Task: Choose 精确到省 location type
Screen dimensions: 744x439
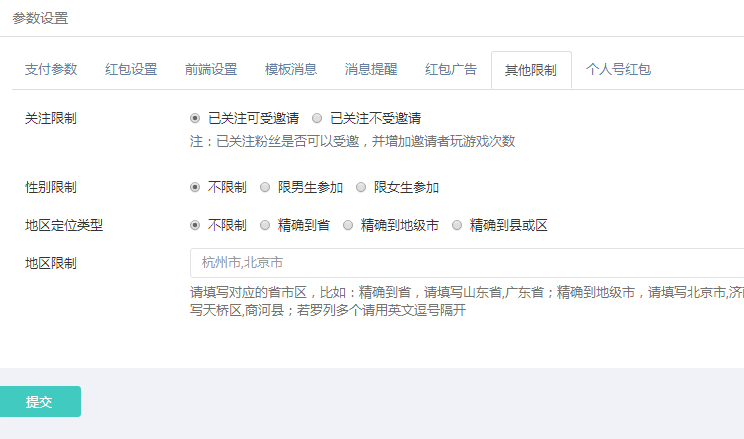Action: 265,225
